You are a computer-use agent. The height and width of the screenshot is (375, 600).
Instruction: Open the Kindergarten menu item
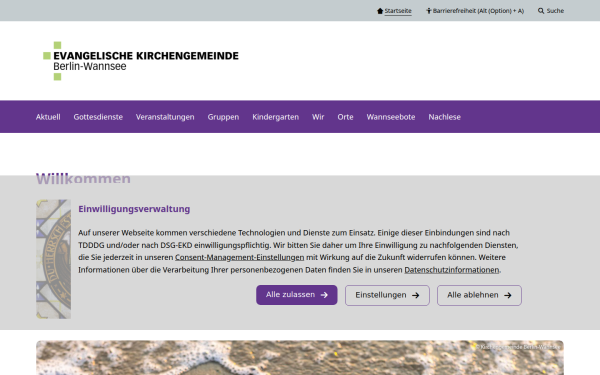(x=276, y=117)
